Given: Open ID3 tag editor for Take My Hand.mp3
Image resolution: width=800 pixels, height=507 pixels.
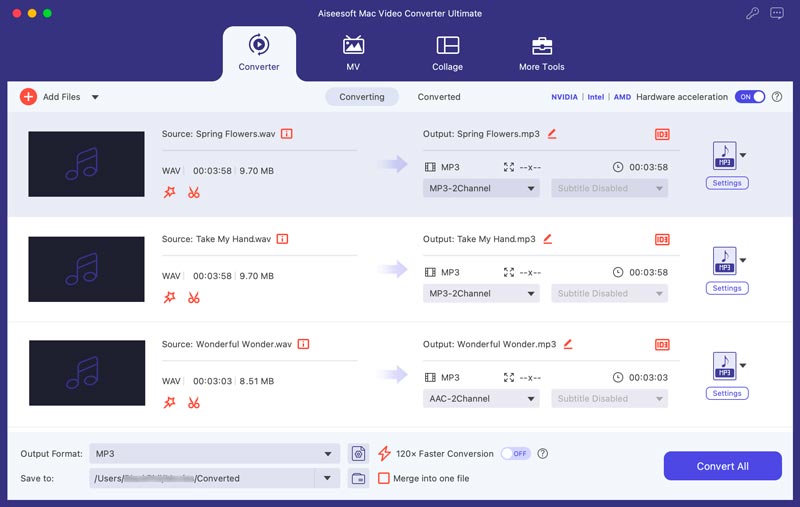Looking at the screenshot, I should point(662,239).
